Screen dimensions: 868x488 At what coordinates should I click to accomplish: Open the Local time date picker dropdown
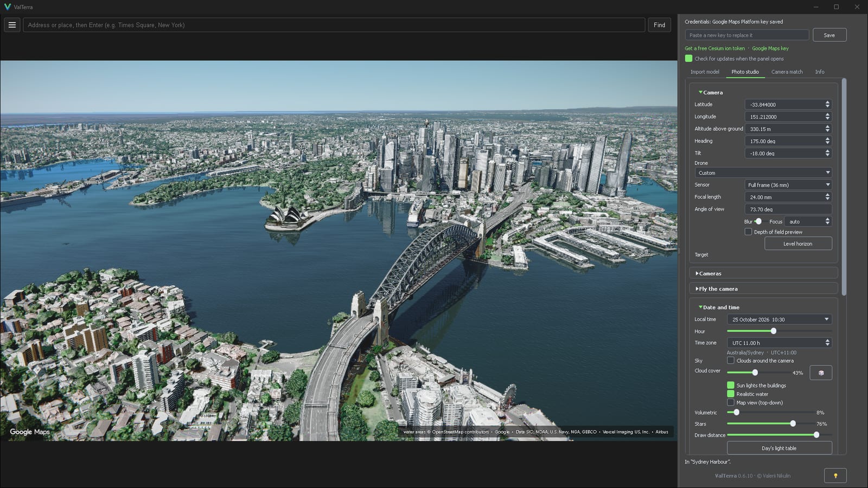coord(780,319)
